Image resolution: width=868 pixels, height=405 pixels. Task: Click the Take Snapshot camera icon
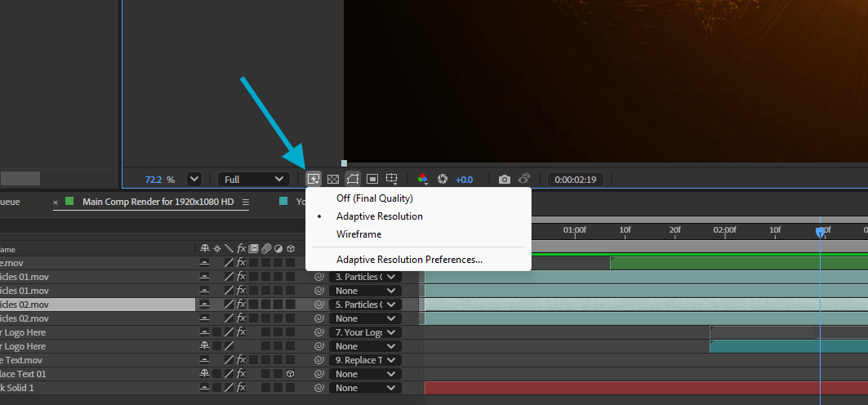(x=505, y=180)
